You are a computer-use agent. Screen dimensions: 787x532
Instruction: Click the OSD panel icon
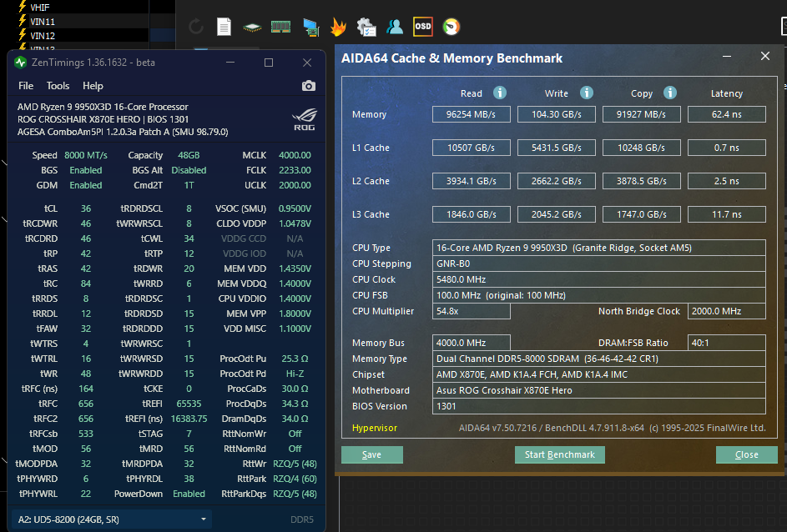coord(423,27)
